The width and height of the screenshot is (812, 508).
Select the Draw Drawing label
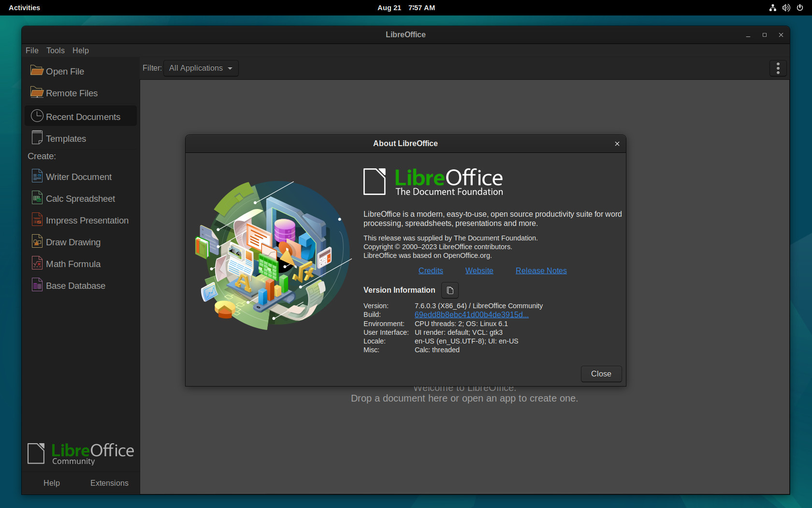pyautogui.click(x=73, y=242)
